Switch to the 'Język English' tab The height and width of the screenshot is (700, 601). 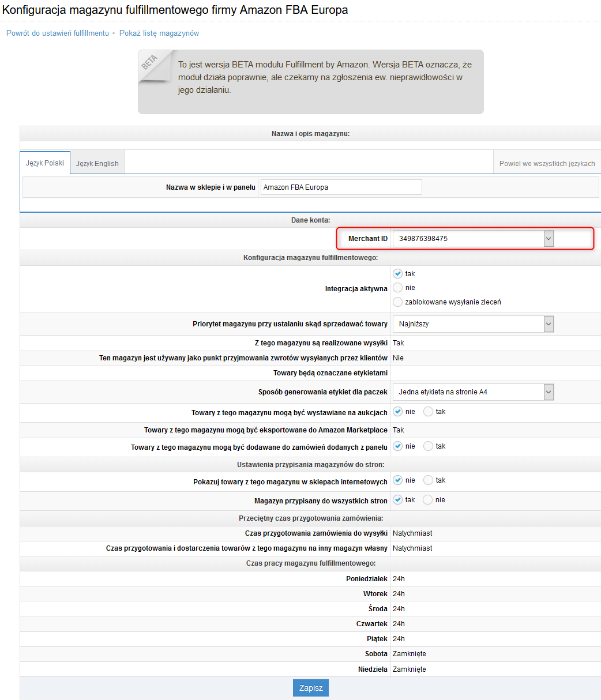click(97, 163)
